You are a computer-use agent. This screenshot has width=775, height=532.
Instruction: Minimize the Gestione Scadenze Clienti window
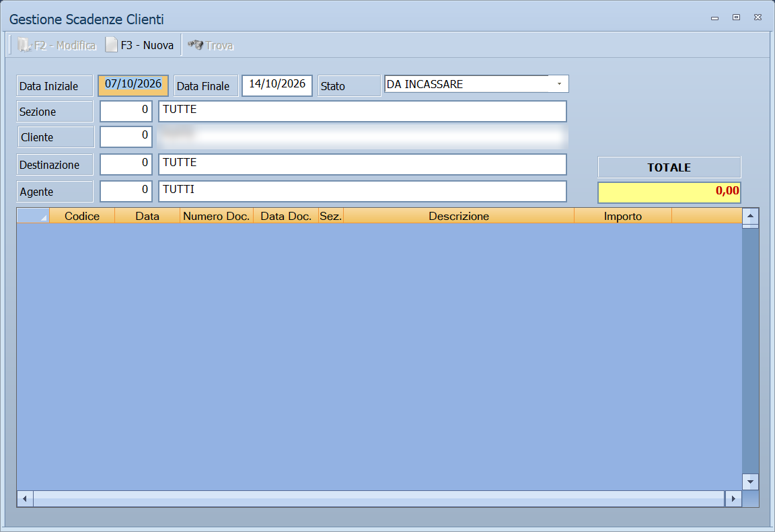coord(714,17)
